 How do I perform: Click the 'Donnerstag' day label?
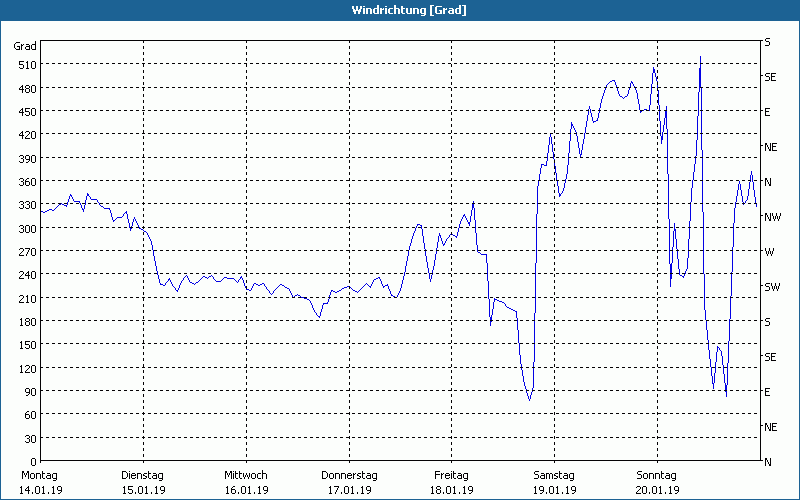(349, 476)
